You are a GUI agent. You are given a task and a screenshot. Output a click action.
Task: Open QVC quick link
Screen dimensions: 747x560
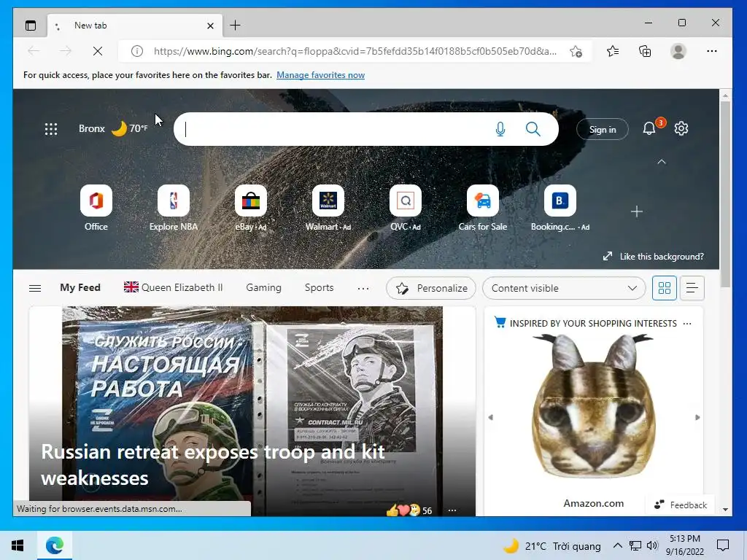pyautogui.click(x=406, y=208)
